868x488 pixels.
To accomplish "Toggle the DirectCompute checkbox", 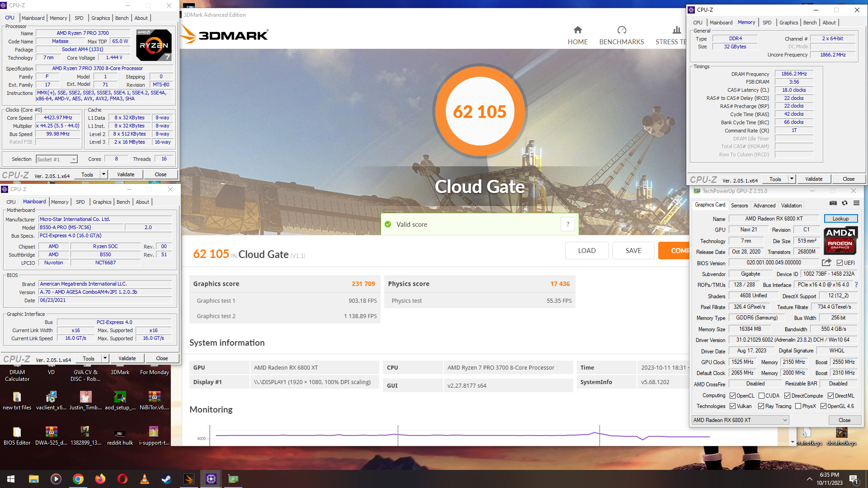I will coord(787,395).
